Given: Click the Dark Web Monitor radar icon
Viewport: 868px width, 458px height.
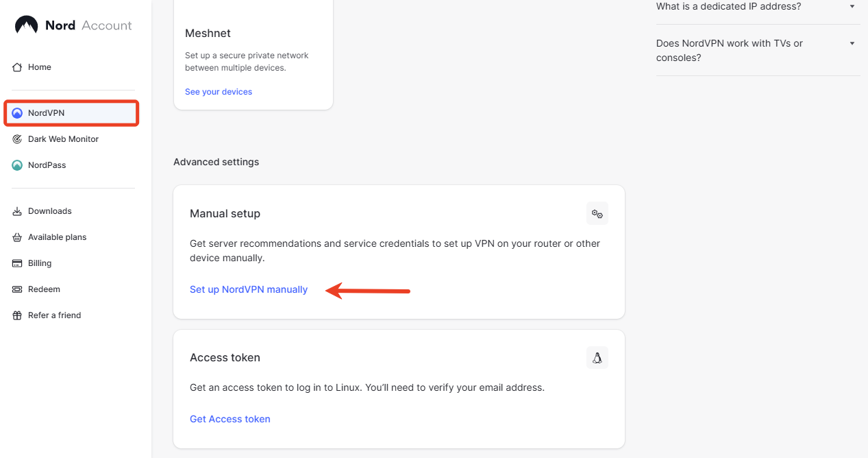Looking at the screenshot, I should coord(17,139).
